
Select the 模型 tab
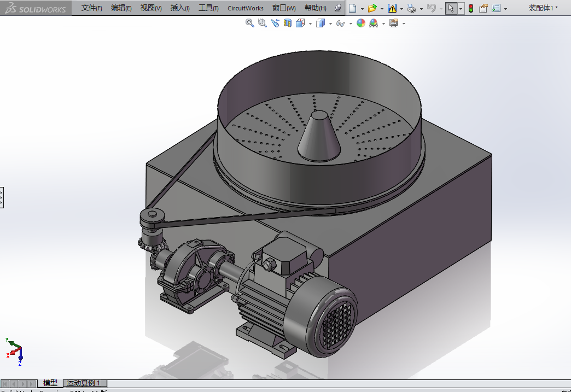(50, 383)
